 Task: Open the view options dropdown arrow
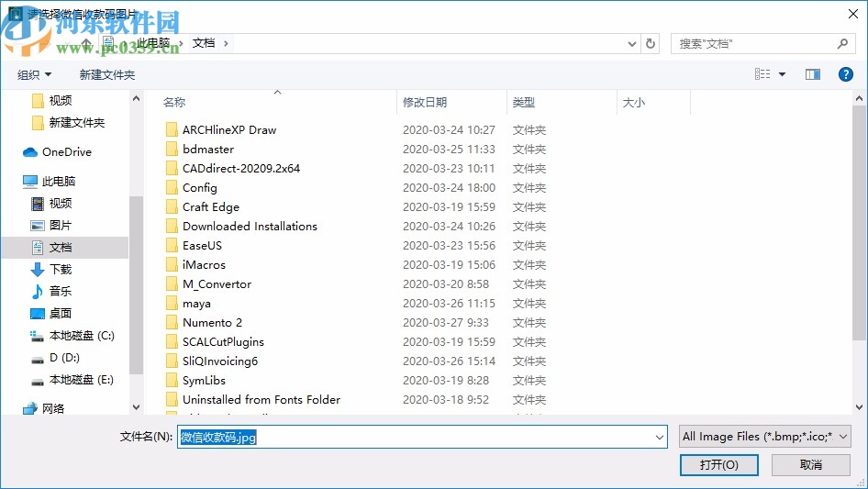782,74
